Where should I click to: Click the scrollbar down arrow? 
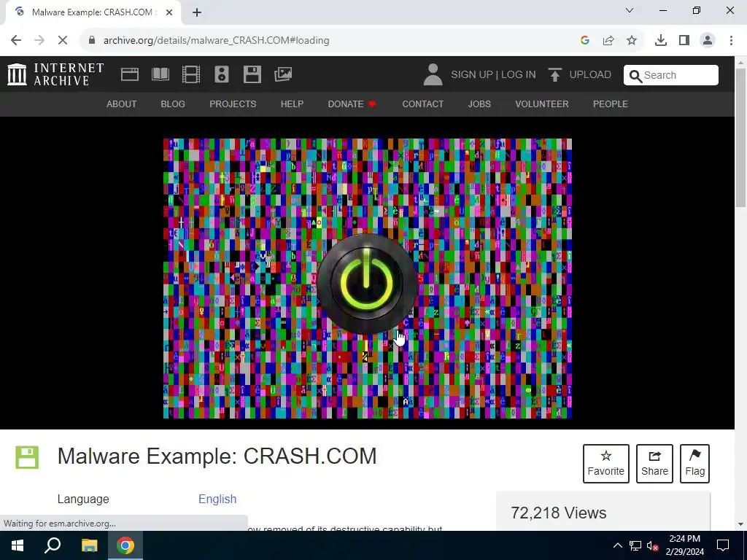[740, 524]
